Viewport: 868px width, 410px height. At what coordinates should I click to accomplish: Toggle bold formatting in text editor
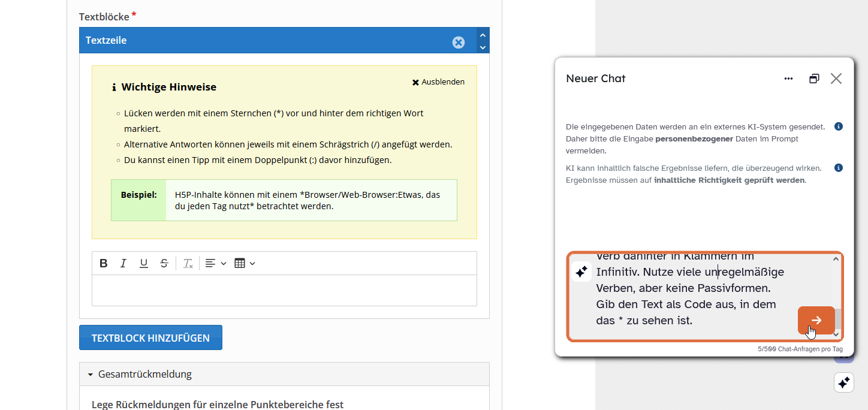104,263
